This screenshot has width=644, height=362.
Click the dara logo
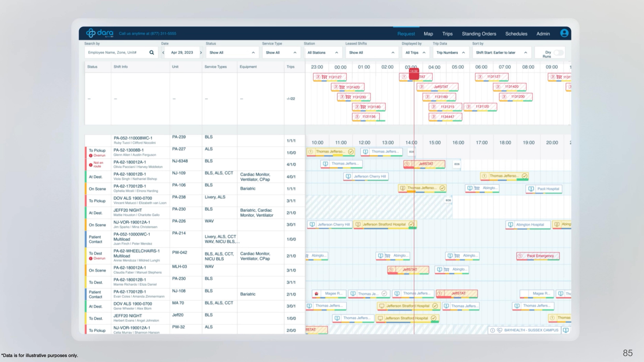[x=100, y=33]
